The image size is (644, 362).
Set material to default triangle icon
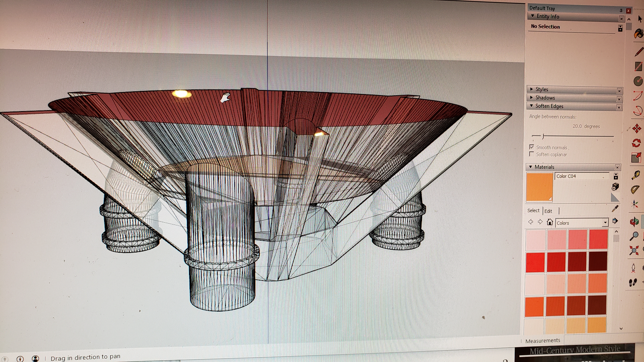pos(615,197)
